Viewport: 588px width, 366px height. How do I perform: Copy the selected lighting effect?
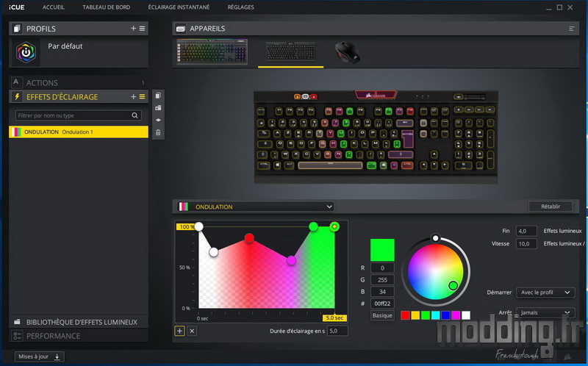[158, 96]
